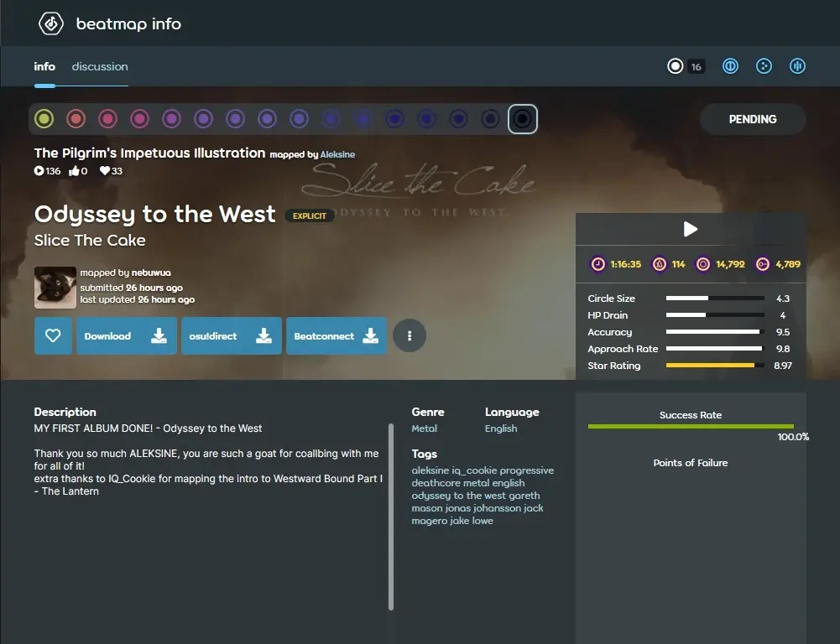Click the Circle Size bar

(x=715, y=299)
